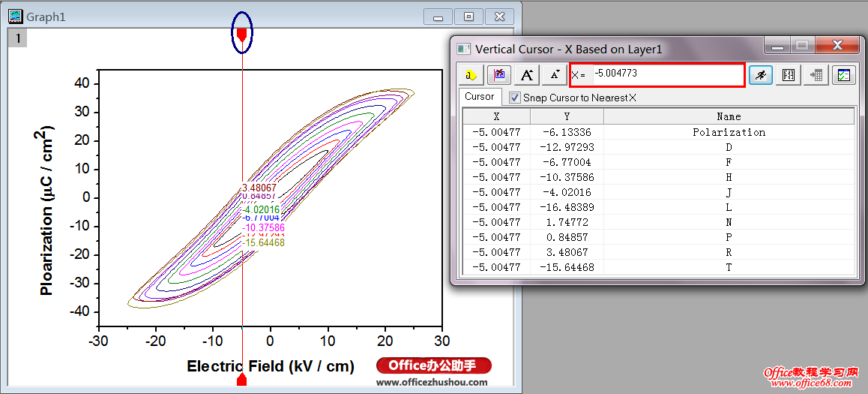Select the layer 1 icon in Graph1
This screenshot has height=394, width=868.
click(x=16, y=38)
